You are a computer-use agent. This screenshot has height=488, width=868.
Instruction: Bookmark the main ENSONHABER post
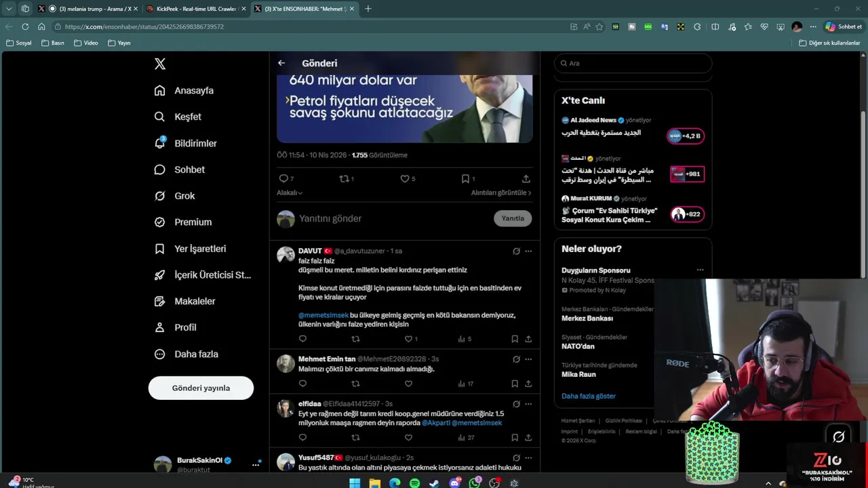tap(465, 178)
